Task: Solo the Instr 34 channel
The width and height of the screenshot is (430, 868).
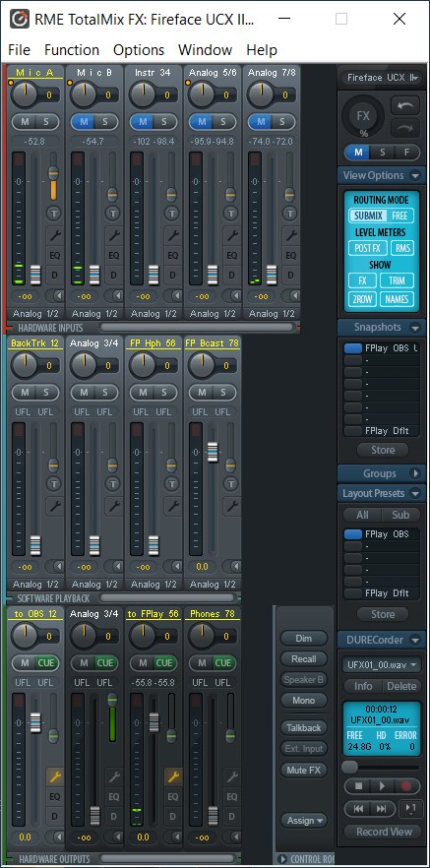Action: click(x=163, y=122)
